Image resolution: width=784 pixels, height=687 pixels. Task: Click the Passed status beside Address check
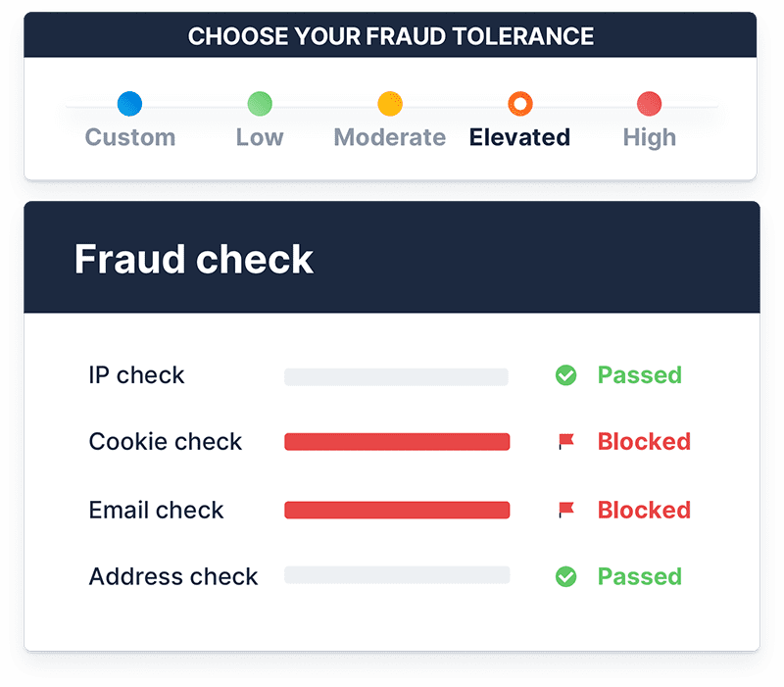click(640, 576)
